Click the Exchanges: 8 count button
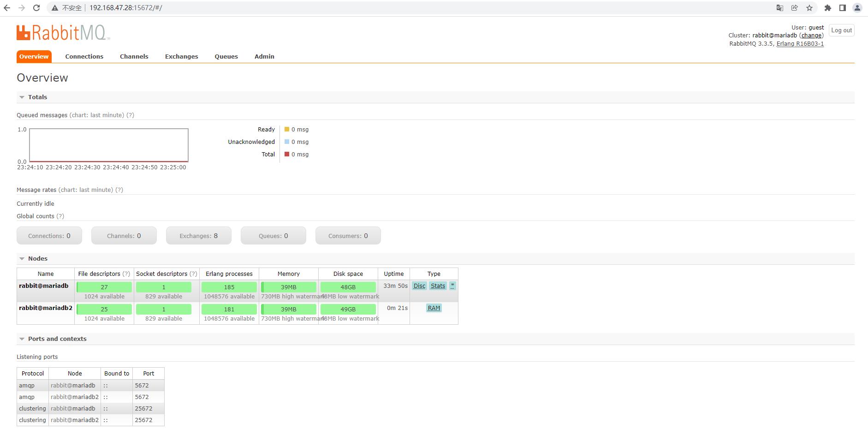The height and width of the screenshot is (429, 868). point(199,236)
